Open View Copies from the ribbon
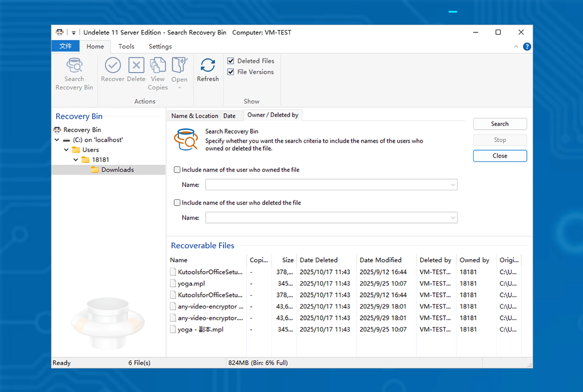Image resolution: width=583 pixels, height=392 pixels. [158, 66]
